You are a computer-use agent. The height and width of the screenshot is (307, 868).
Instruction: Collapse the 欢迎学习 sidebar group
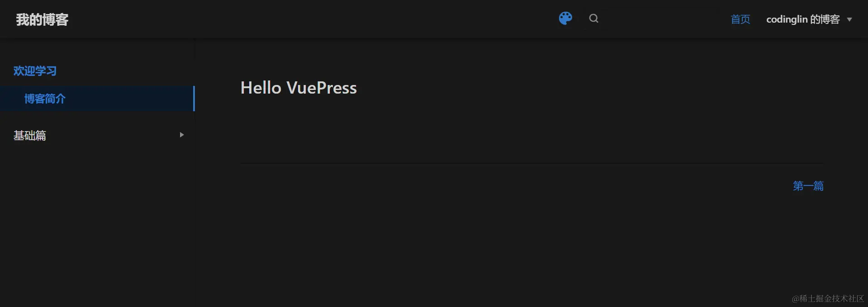35,71
